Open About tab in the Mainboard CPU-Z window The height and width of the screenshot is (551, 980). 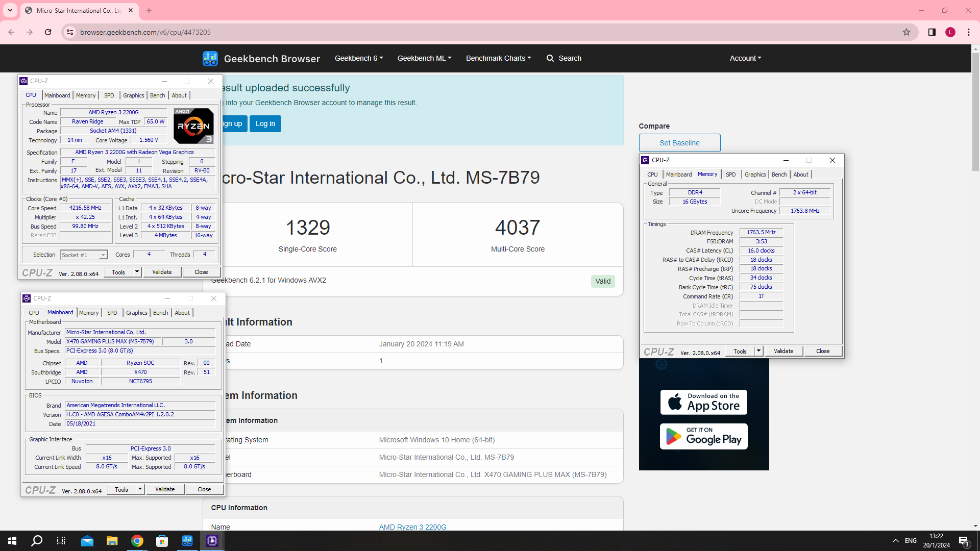tap(182, 313)
